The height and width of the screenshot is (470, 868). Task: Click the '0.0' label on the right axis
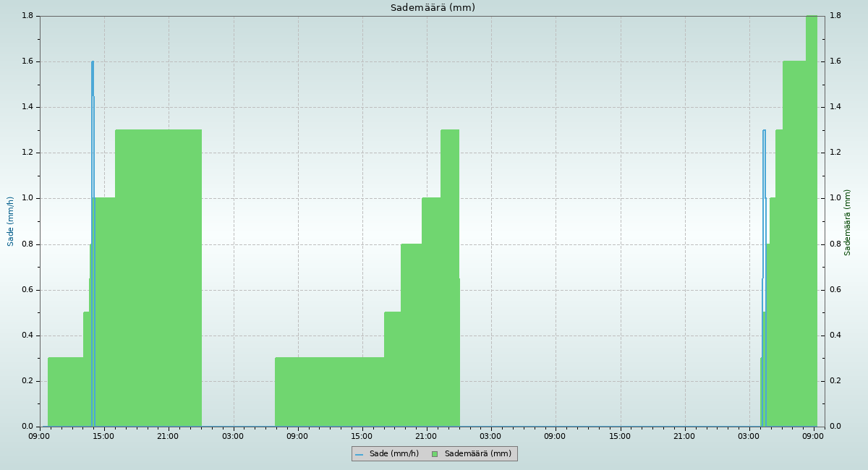835,427
